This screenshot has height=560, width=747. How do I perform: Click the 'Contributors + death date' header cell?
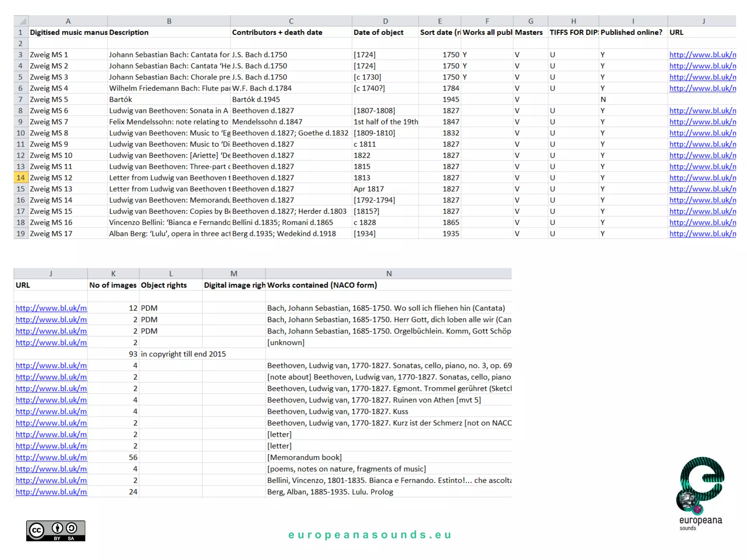point(277,32)
